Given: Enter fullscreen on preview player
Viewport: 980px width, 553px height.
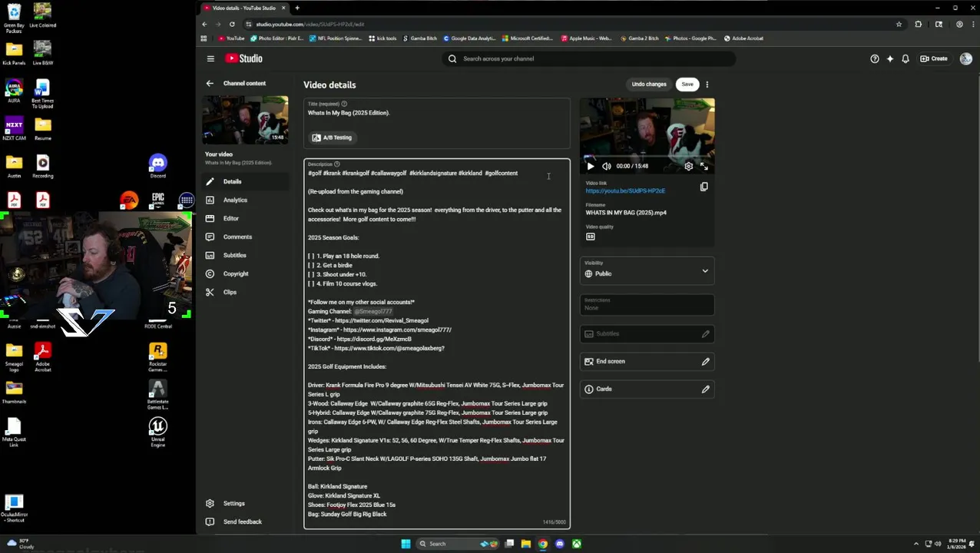Looking at the screenshot, I should pyautogui.click(x=704, y=166).
